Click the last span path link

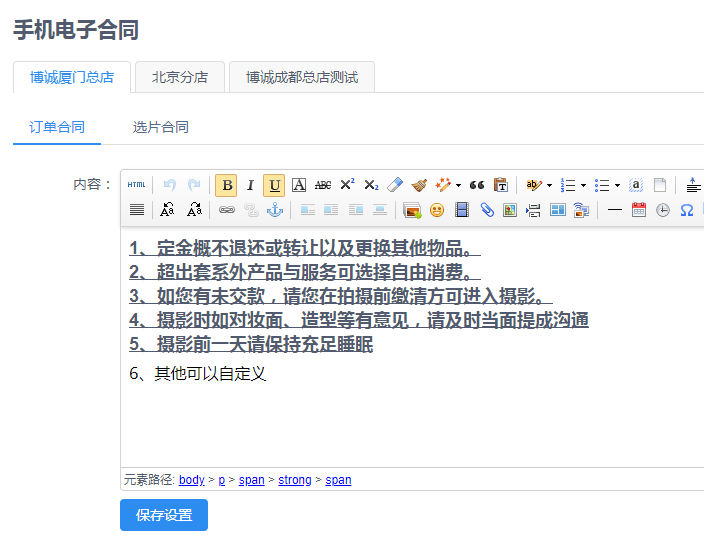pyautogui.click(x=338, y=480)
